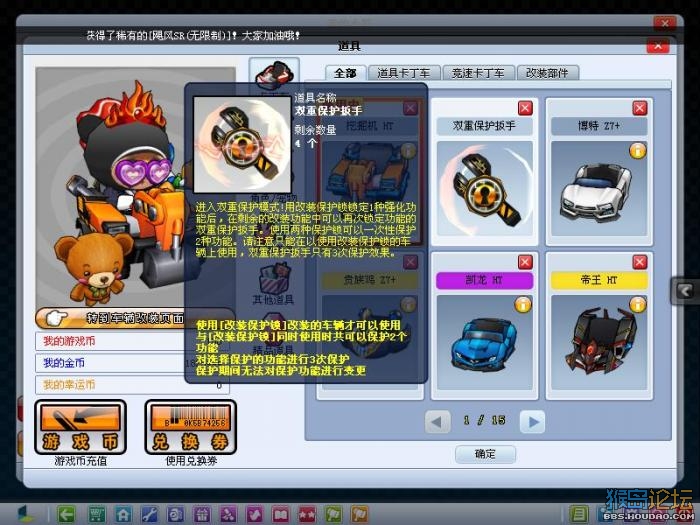Open the shop cart icon in bottom bar
Viewport: 700px width, 525px height.
tap(96, 515)
